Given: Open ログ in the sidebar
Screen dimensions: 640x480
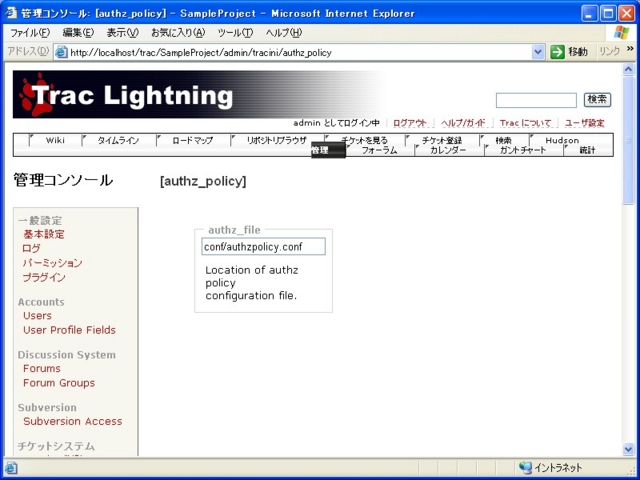Looking at the screenshot, I should (31, 249).
